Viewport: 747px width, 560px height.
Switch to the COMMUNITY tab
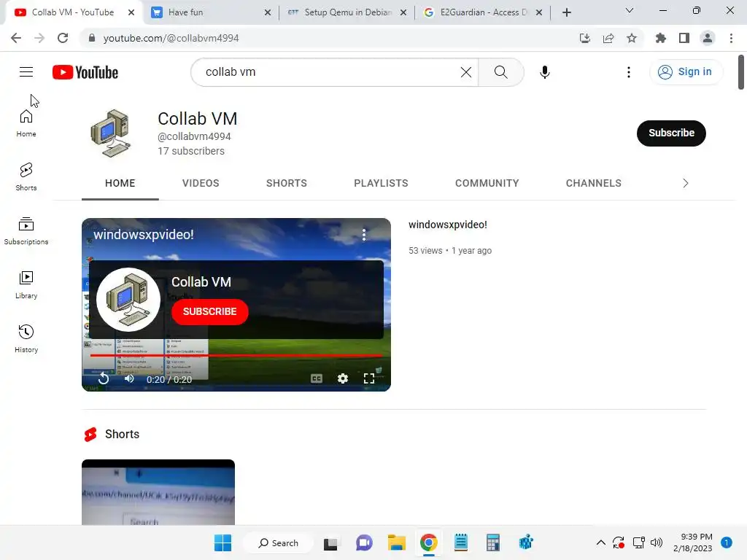coord(487,183)
